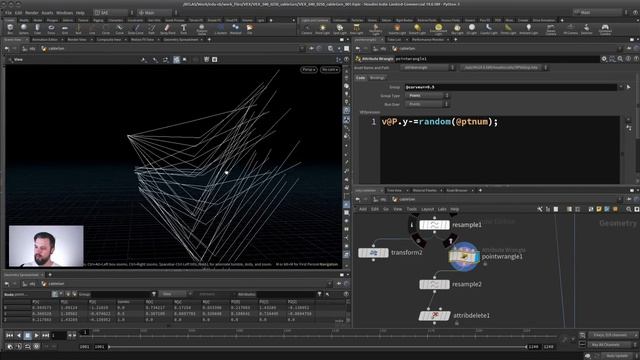640x360 pixels.
Task: Select the File shelf tool
Action: point(249,29)
